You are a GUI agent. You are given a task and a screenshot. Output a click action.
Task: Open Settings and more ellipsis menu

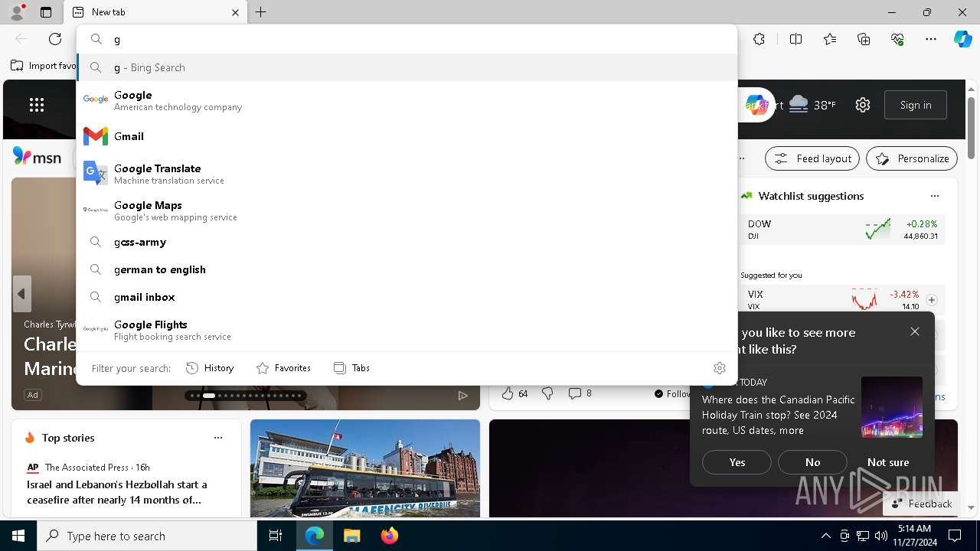click(x=931, y=39)
